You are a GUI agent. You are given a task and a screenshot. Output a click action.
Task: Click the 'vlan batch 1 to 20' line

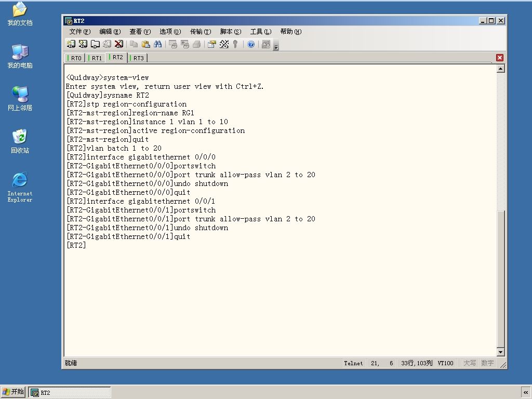point(114,148)
